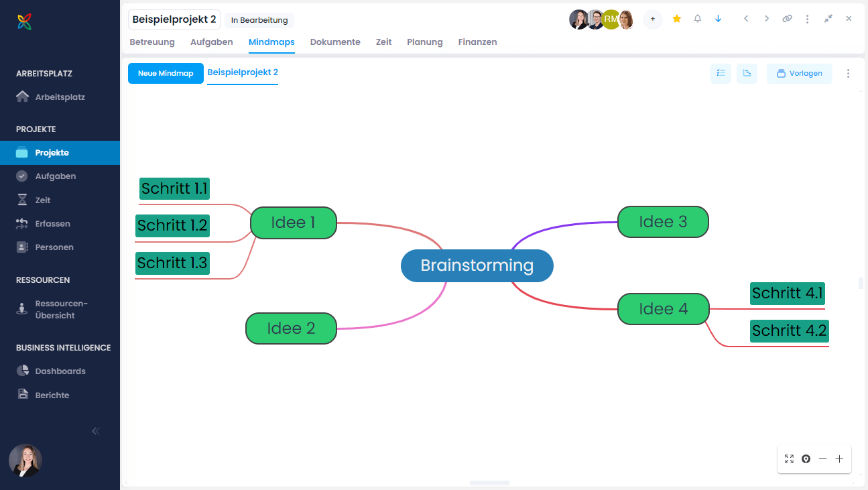This screenshot has height=490, width=868.
Task: Fit the mindmap to screen with expand icon
Action: click(789, 459)
